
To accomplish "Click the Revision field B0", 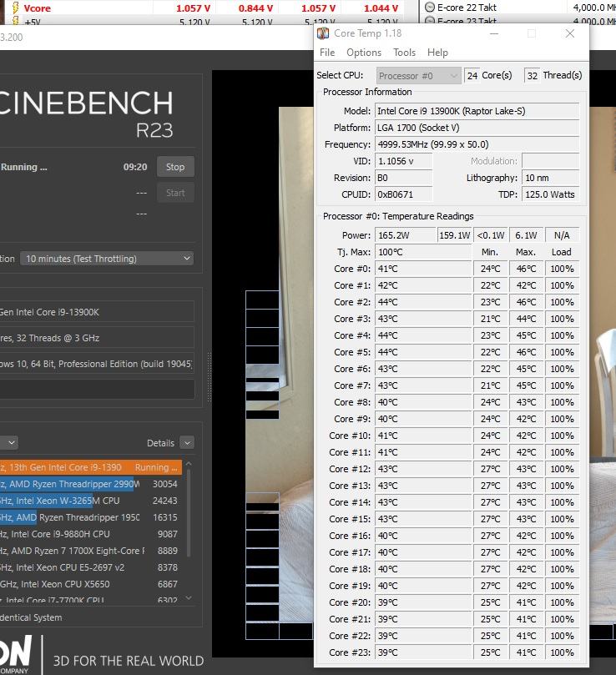I will click(403, 178).
